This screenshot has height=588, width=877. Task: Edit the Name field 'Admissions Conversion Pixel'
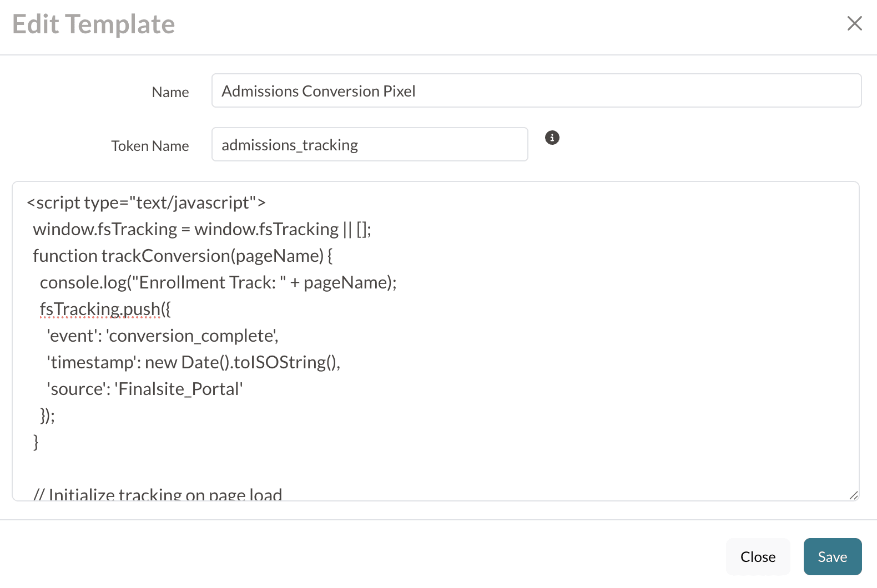[x=536, y=90]
